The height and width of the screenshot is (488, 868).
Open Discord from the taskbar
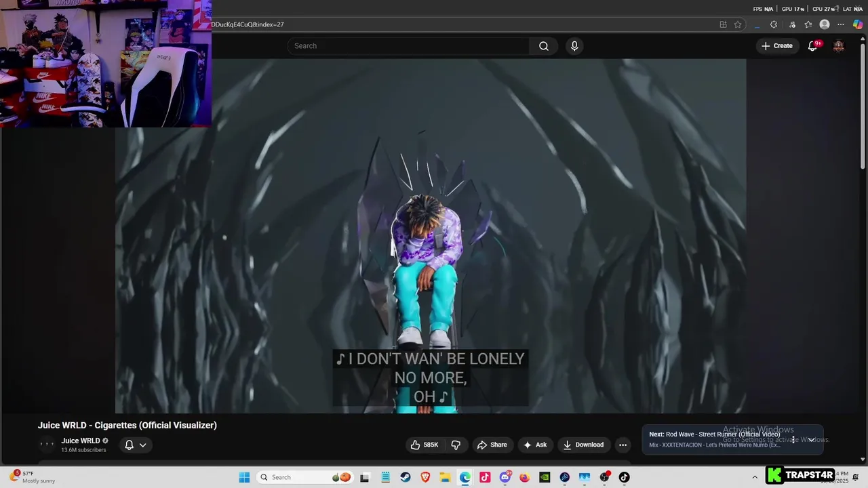point(505,477)
